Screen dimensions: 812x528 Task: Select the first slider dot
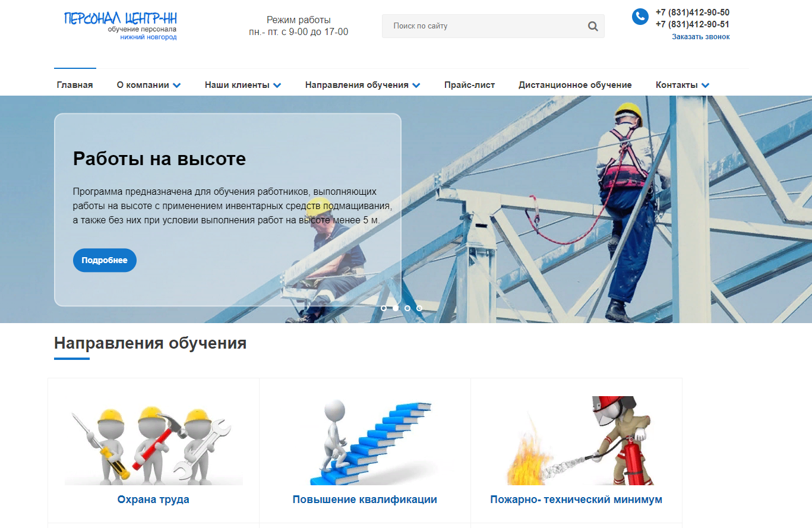point(384,308)
